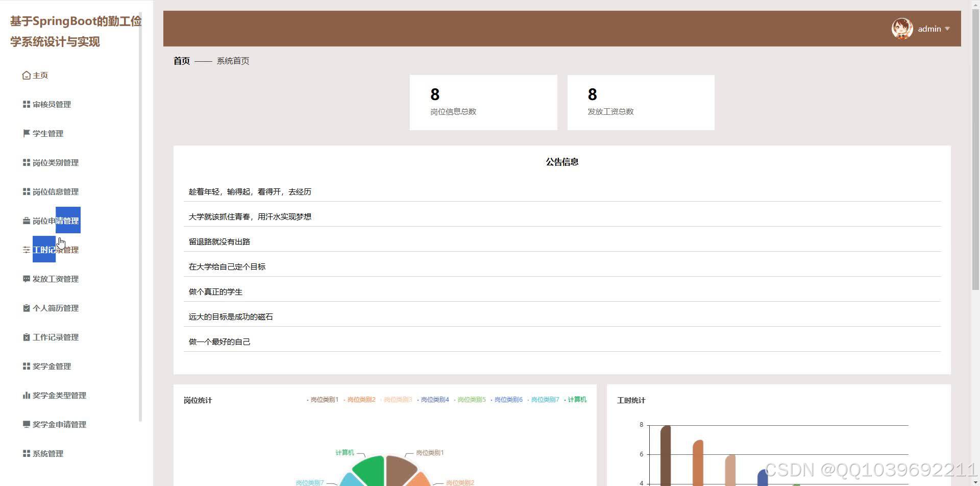The width and height of the screenshot is (980, 486).
Task: Click the 首页 breadcrumb link
Action: (181, 61)
